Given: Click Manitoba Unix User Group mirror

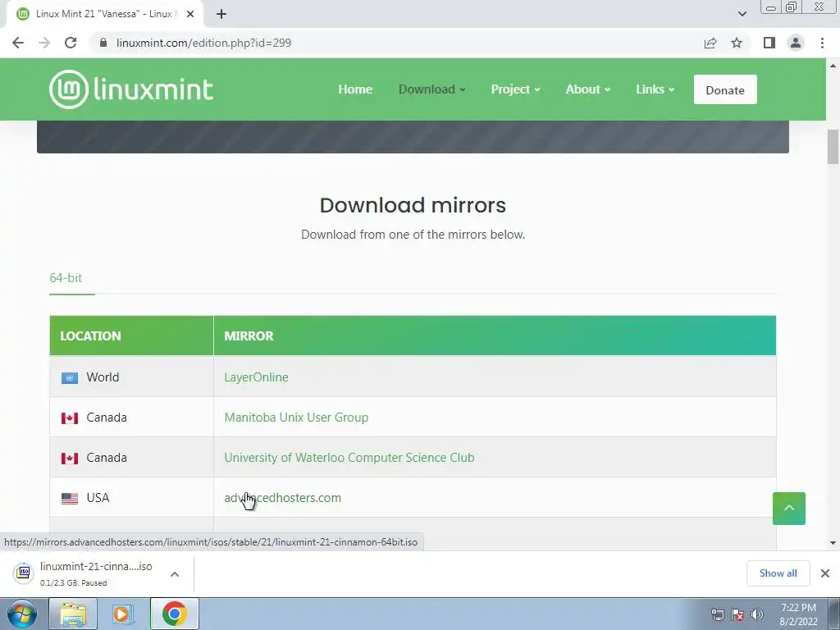Looking at the screenshot, I should click(x=296, y=418).
